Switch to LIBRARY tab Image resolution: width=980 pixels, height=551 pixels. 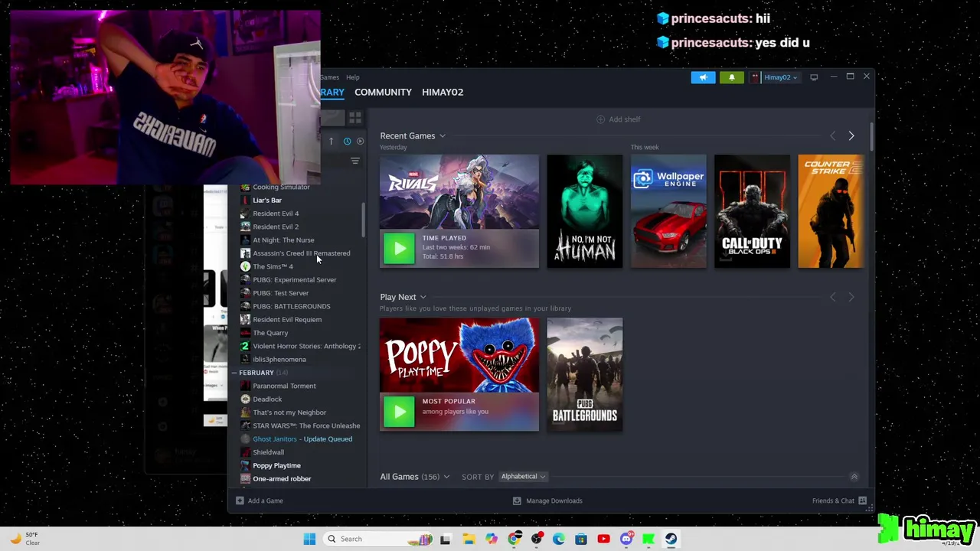pos(332,92)
